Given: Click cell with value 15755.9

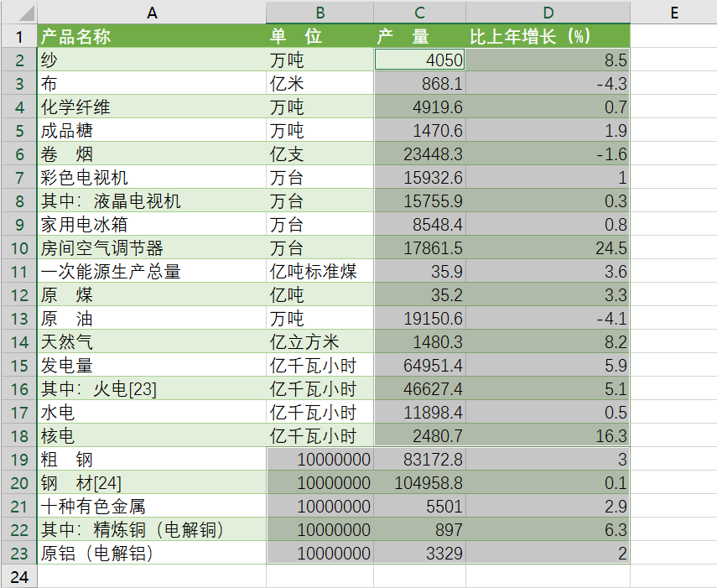Looking at the screenshot, I should tap(419, 200).
